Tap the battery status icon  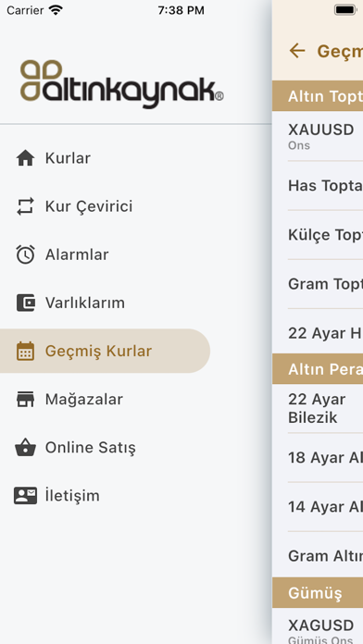[345, 10]
